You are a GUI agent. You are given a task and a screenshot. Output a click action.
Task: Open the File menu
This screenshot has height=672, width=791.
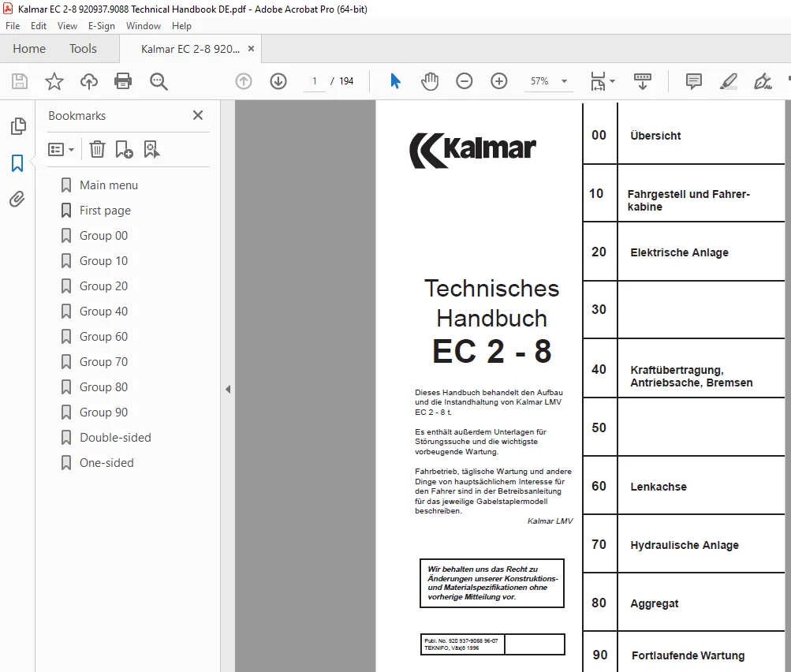13,26
